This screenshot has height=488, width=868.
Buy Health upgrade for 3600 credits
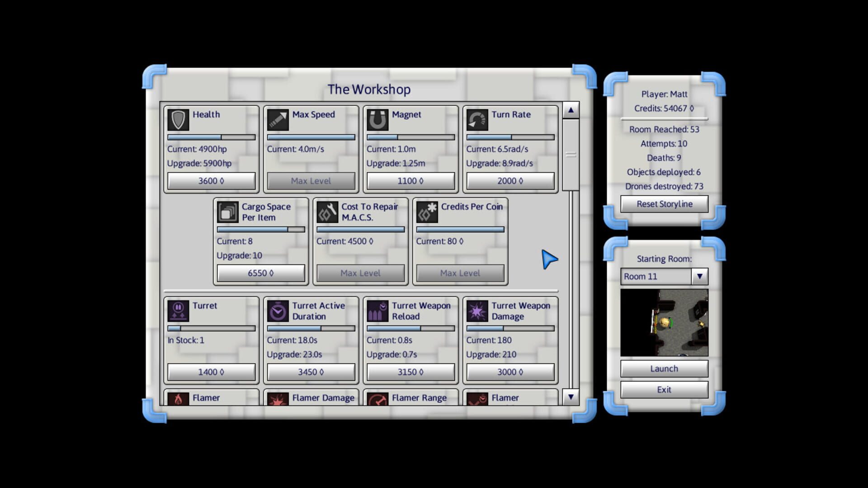[x=211, y=181]
